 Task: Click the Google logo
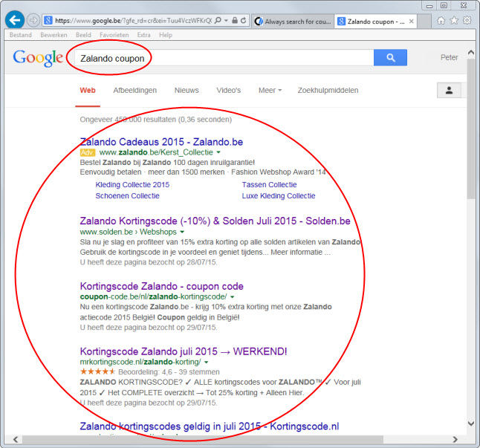(38, 58)
